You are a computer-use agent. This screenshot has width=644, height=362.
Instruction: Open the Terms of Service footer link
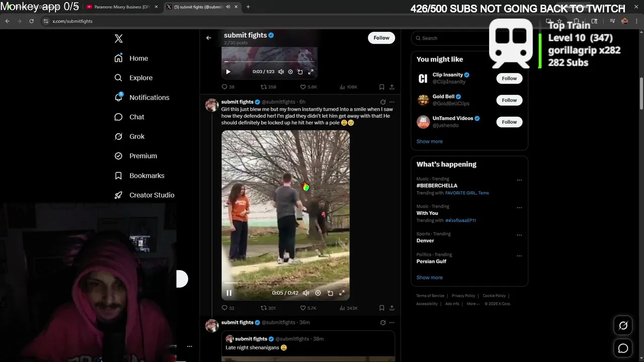(430, 296)
